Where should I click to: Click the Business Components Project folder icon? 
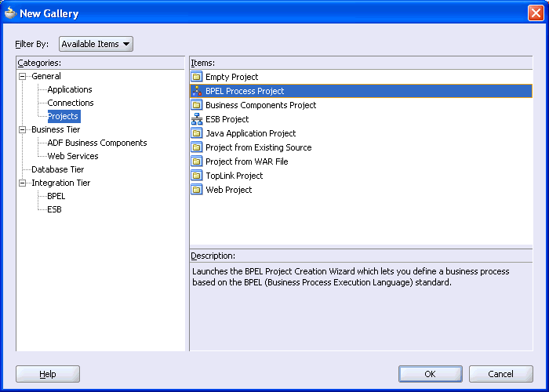(x=197, y=105)
